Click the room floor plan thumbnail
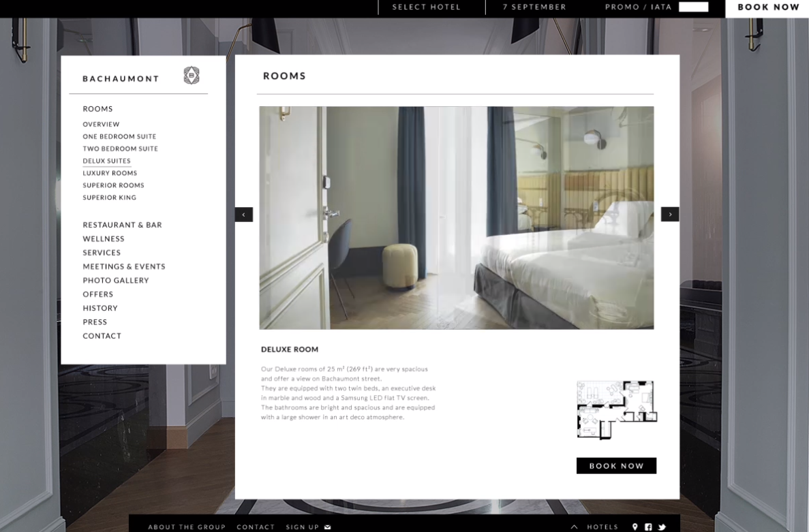This screenshot has width=809, height=532. pos(617,409)
